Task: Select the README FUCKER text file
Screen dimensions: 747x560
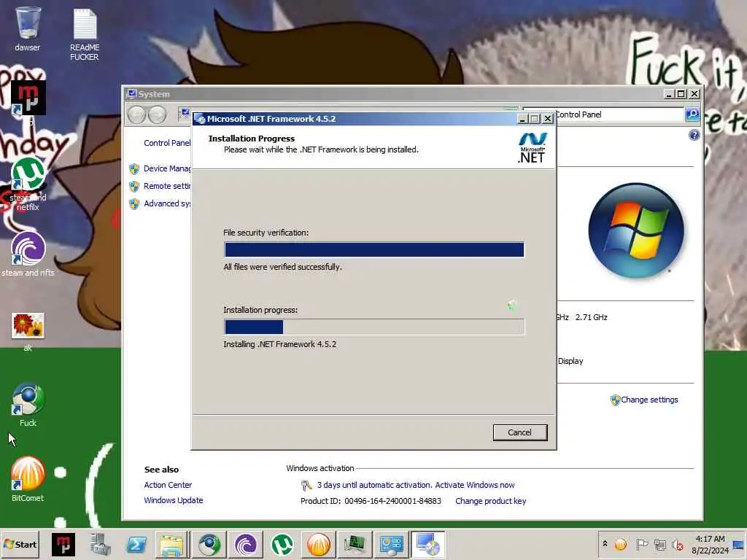Action: tap(85, 34)
